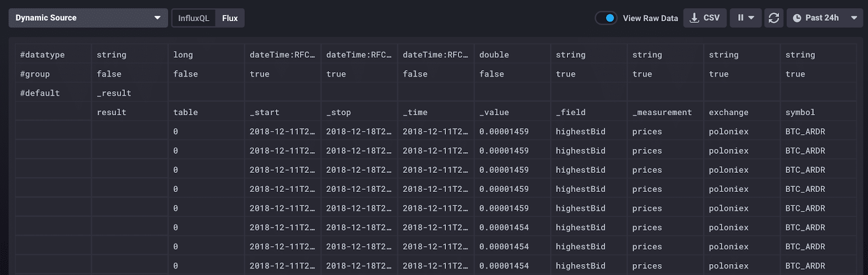This screenshot has width=868, height=275.
Task: Switch to the InfluxQL tab
Action: (193, 18)
